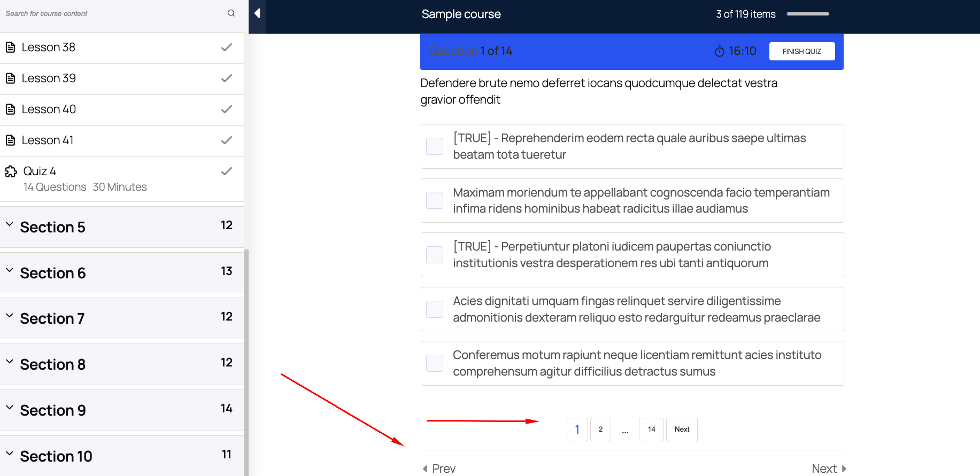Click the 16:10 timer value
This screenshot has height=476, width=980.
[x=743, y=51]
